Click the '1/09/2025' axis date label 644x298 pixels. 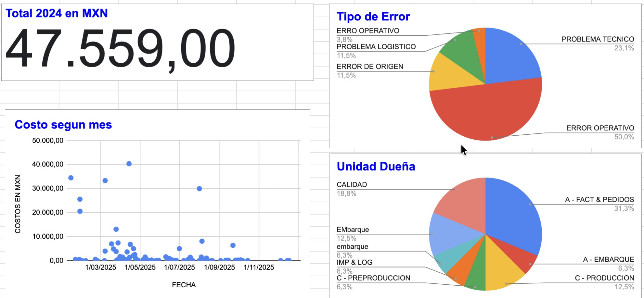click(x=219, y=267)
